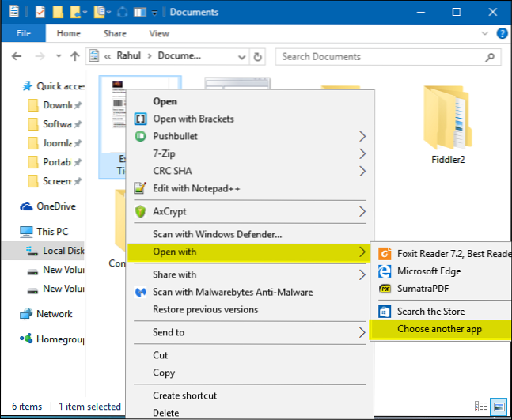The height and width of the screenshot is (420, 512).
Task: Expand the Send to submenu arrow
Action: (x=362, y=333)
